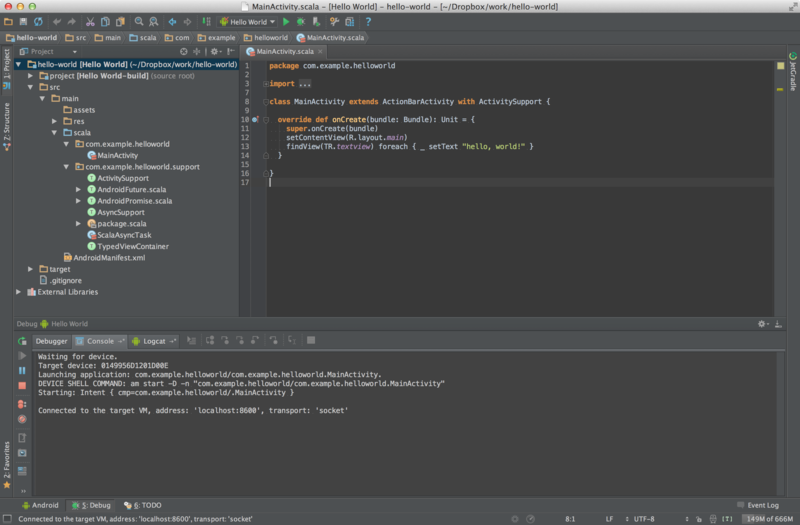This screenshot has width=800, height=525.
Task: Collapse the hello-world root tree node
Action: pos(18,64)
